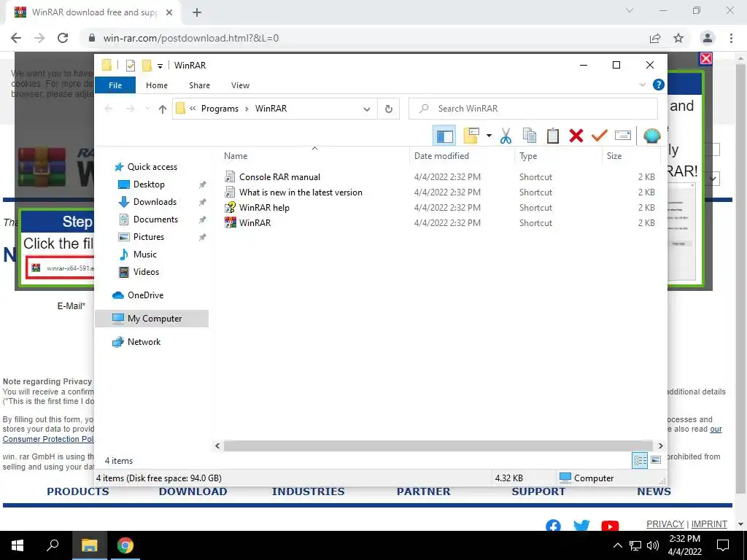Click the Chrome share page icon
The width and height of the screenshot is (747, 560).
coord(655,38)
